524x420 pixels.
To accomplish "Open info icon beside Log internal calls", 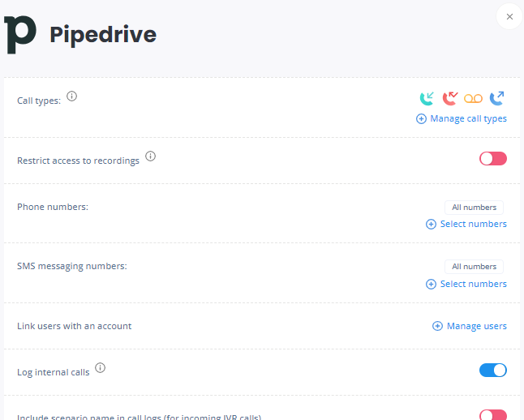I will [x=101, y=368].
